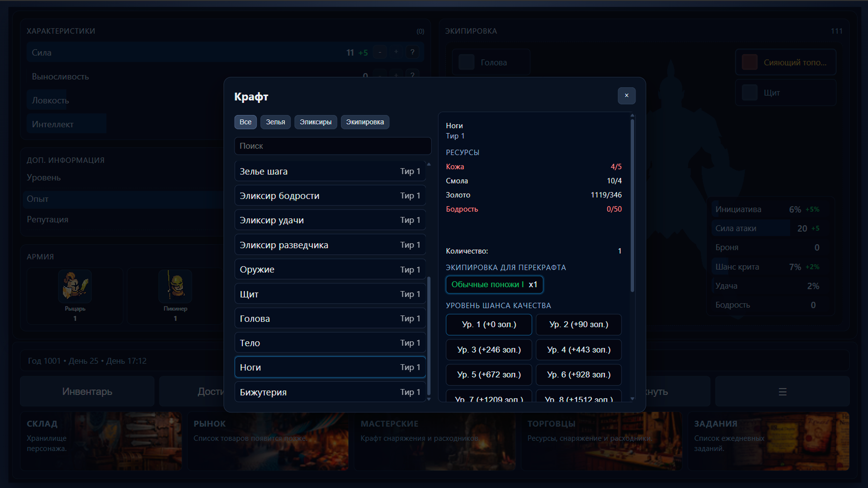
Task: Click the Поиск search field
Action: tap(333, 145)
